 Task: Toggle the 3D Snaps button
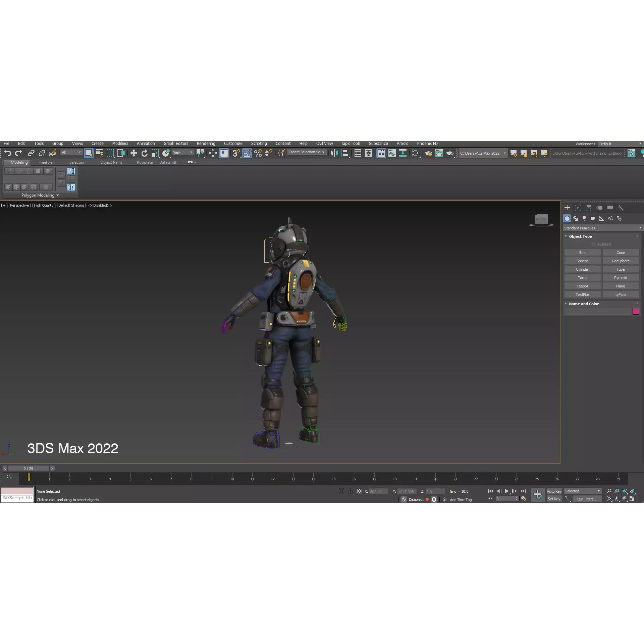click(x=236, y=153)
